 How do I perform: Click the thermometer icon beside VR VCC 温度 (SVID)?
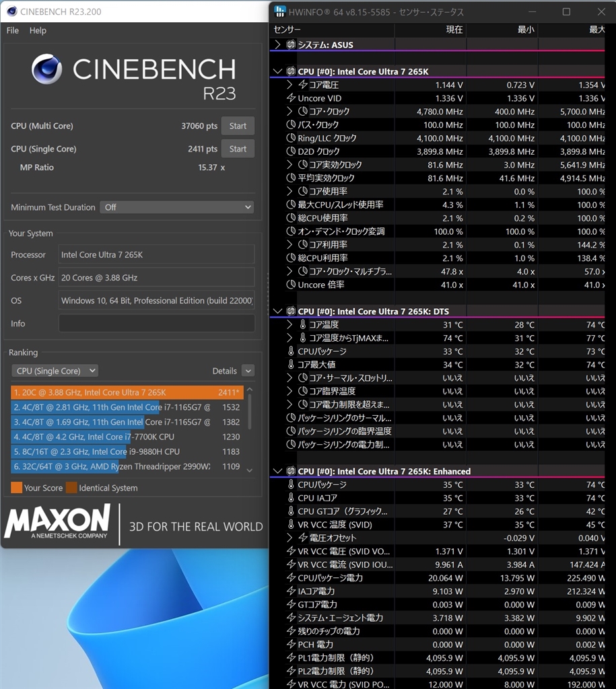291,524
